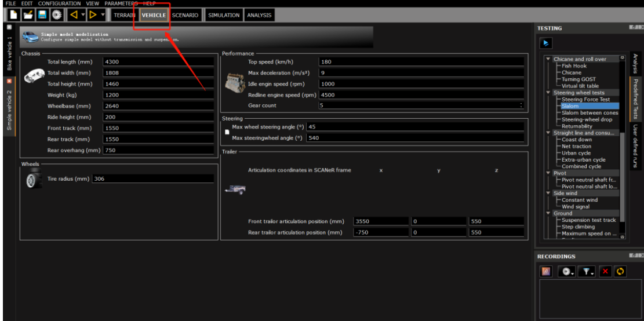The width and height of the screenshot is (644, 321).
Task: Select Coast down in the test tree
Action: tap(577, 140)
